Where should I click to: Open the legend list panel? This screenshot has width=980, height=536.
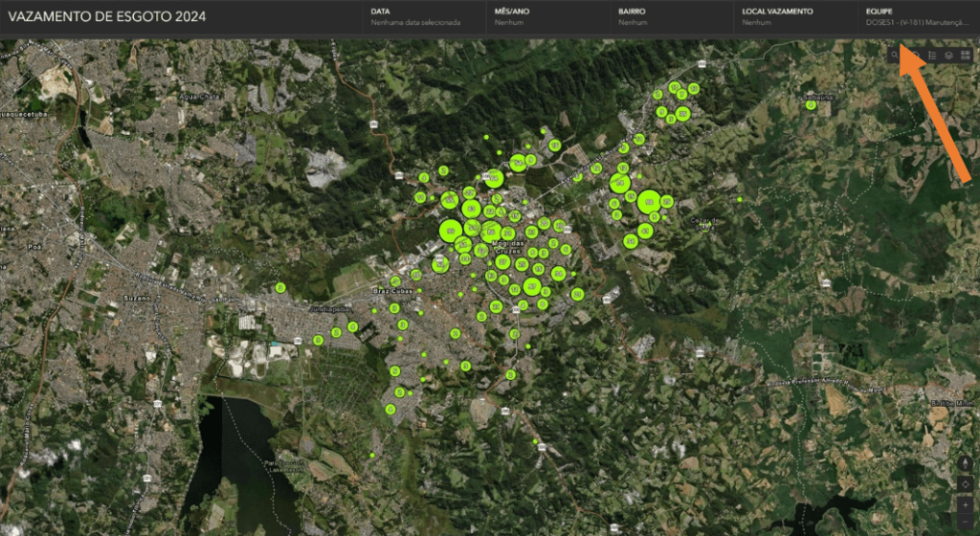931,56
